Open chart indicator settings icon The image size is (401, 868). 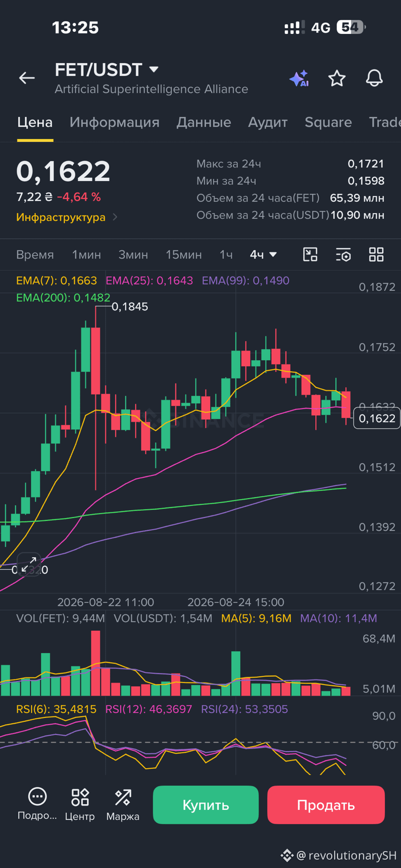click(x=343, y=255)
